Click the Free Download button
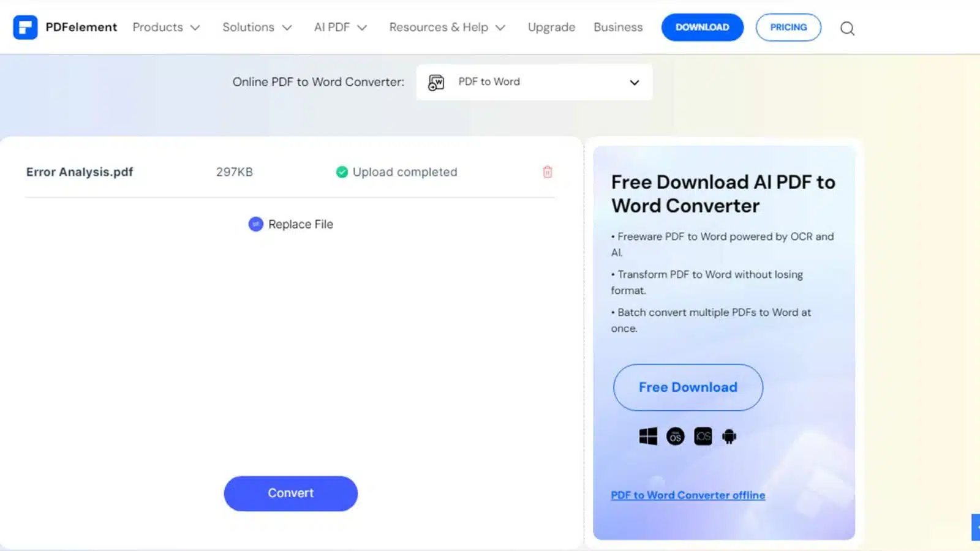This screenshot has height=551, width=980. click(x=688, y=388)
